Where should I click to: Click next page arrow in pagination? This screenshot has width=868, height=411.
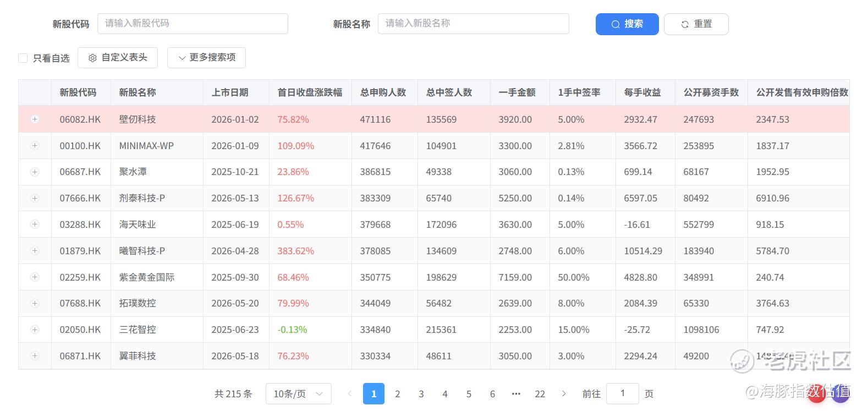click(x=564, y=393)
